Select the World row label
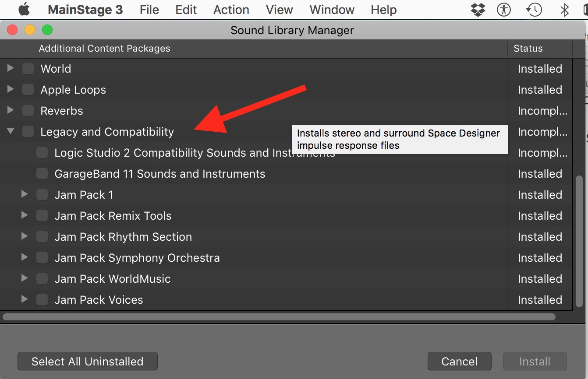The height and width of the screenshot is (379, 588). (x=56, y=69)
